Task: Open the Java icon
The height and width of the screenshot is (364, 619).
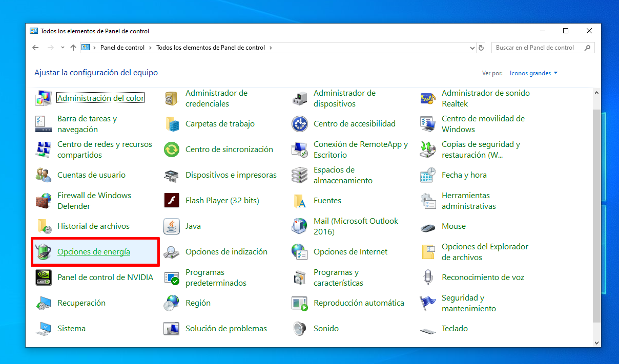Action: pyautogui.click(x=171, y=226)
